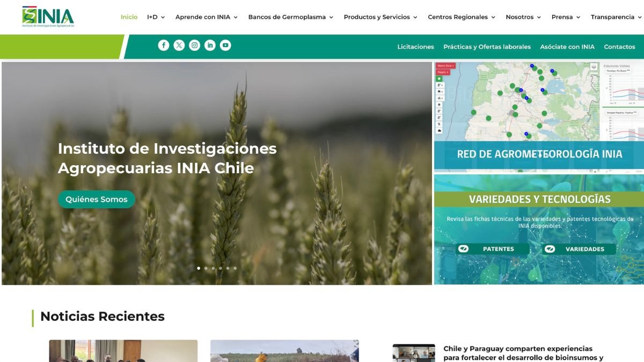
Task: Expand Centros Regionales dropdown
Action: [x=462, y=17]
